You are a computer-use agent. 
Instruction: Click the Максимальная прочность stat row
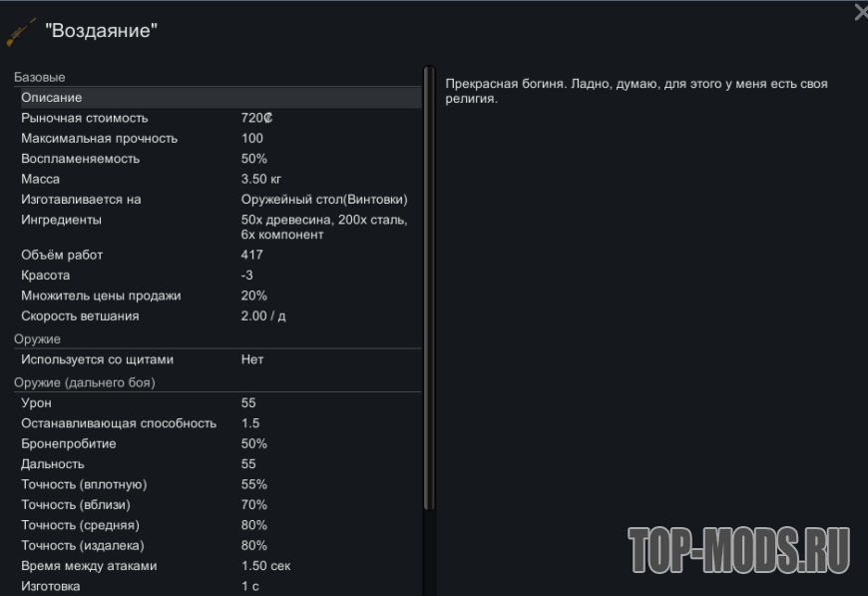coord(219,139)
